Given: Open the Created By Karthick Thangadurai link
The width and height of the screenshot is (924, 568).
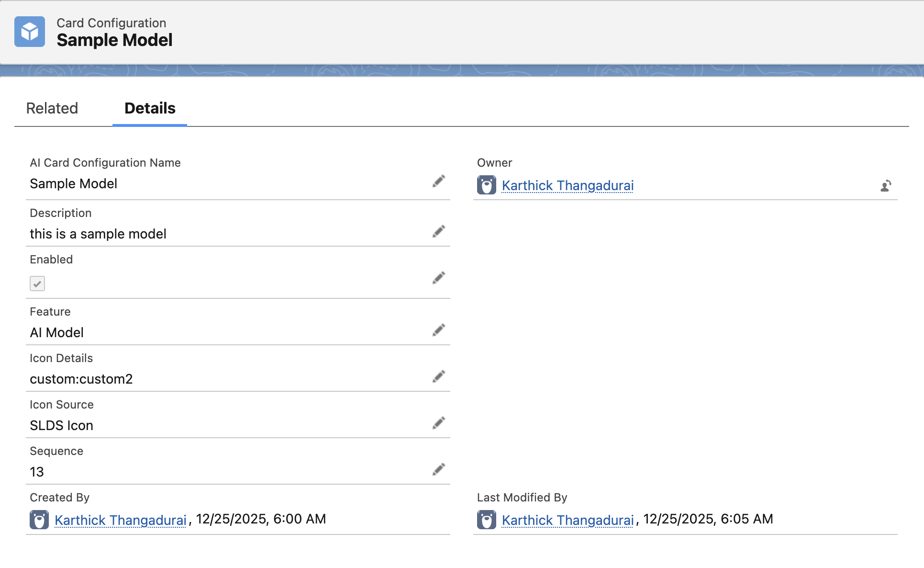Looking at the screenshot, I should [x=120, y=520].
